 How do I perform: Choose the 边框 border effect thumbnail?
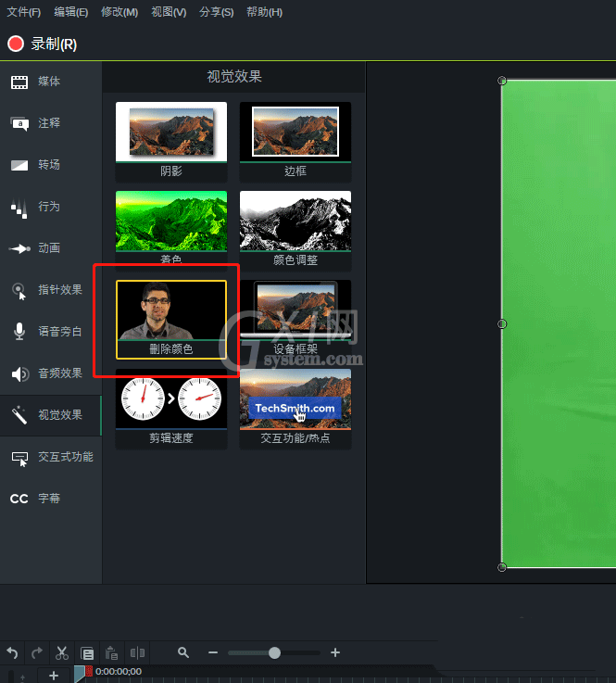pyautogui.click(x=295, y=141)
